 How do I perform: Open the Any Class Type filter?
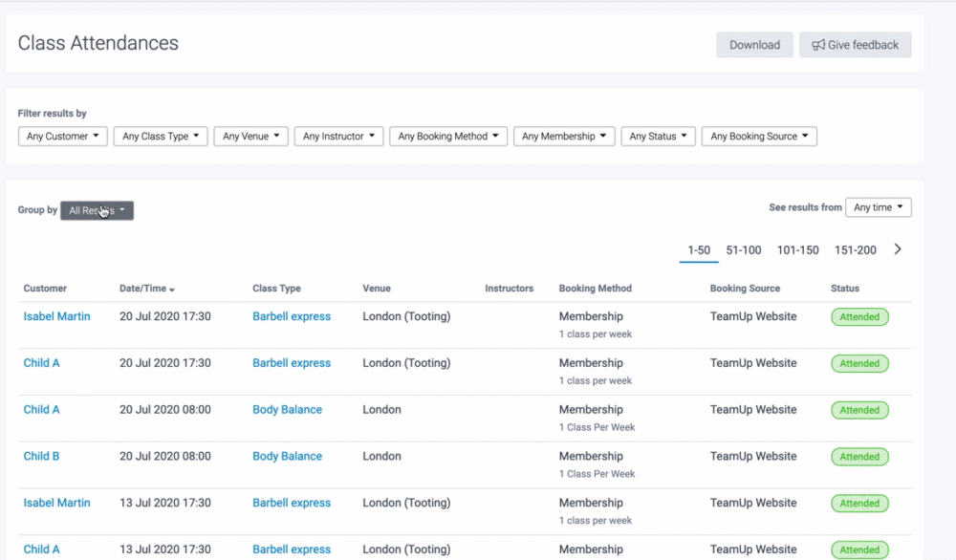click(x=161, y=137)
